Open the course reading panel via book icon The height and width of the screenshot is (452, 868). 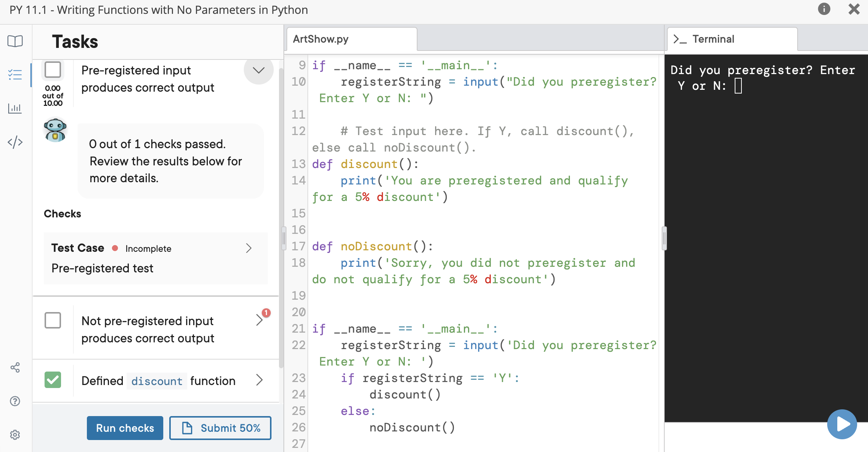click(x=15, y=42)
